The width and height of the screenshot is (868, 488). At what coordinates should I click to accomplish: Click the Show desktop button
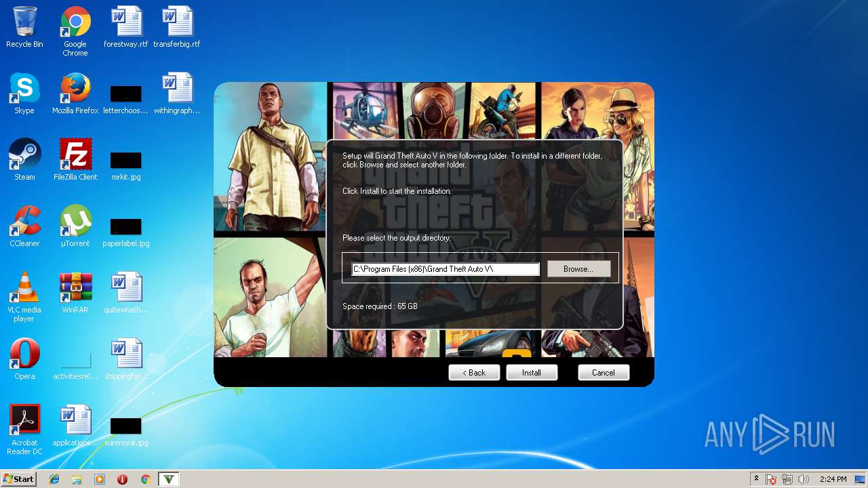tap(861, 479)
